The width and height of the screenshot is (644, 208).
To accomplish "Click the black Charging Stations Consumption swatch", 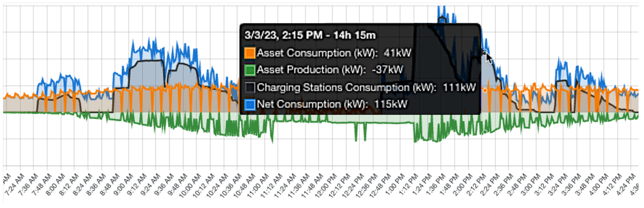I will pos(249,88).
